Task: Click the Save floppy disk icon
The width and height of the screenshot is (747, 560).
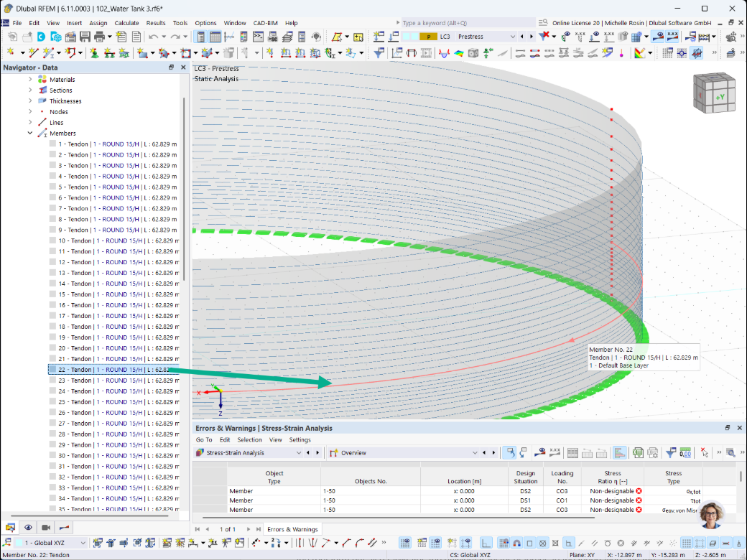Action: pyautogui.click(x=85, y=37)
